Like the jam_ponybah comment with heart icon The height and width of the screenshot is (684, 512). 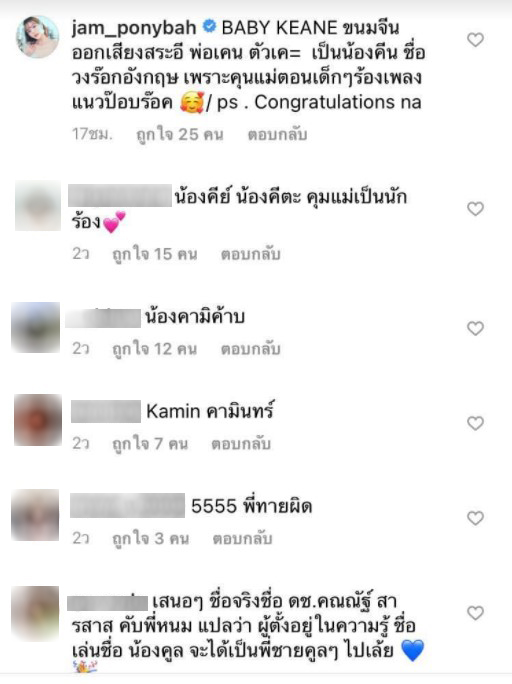pyautogui.click(x=475, y=40)
